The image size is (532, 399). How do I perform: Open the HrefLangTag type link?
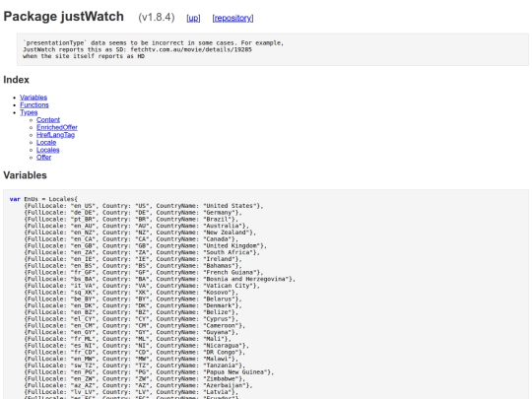[x=55, y=135]
